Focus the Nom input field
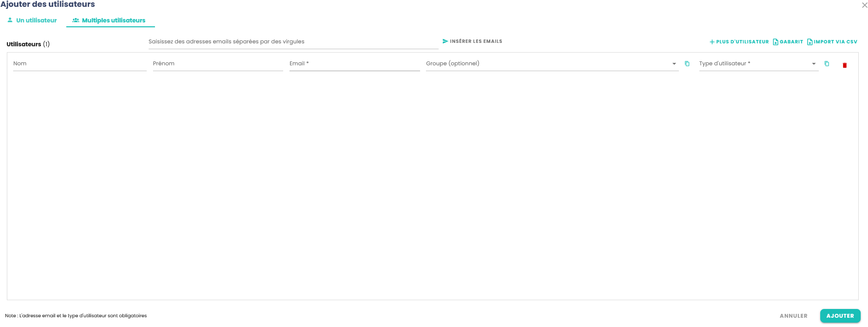The image size is (868, 327). click(80, 64)
